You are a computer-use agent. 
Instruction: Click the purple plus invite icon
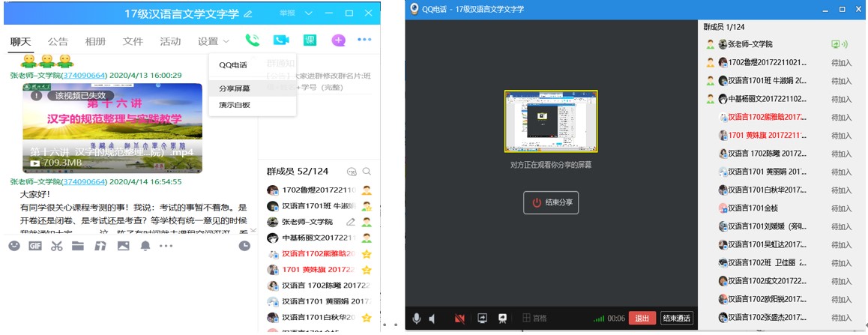coord(338,40)
